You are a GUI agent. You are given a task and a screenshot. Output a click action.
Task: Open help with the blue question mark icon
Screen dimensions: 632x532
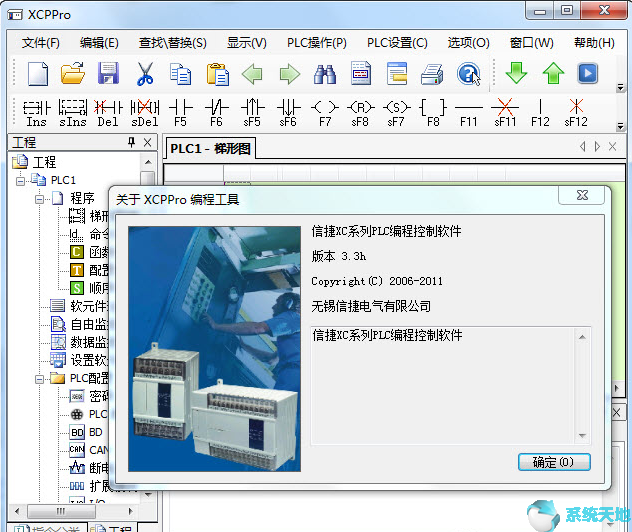[x=468, y=74]
